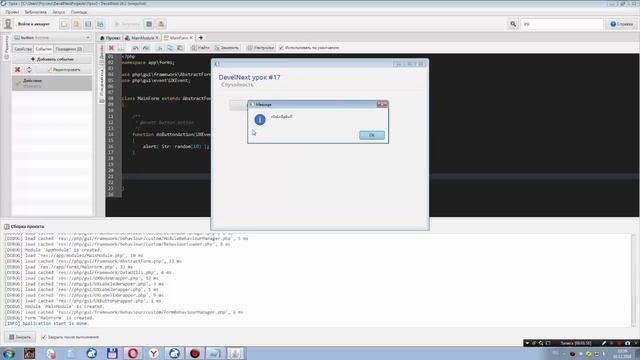The height and width of the screenshot is (360, 640).
Task: Click the user avatar icon
Action: (8, 24)
